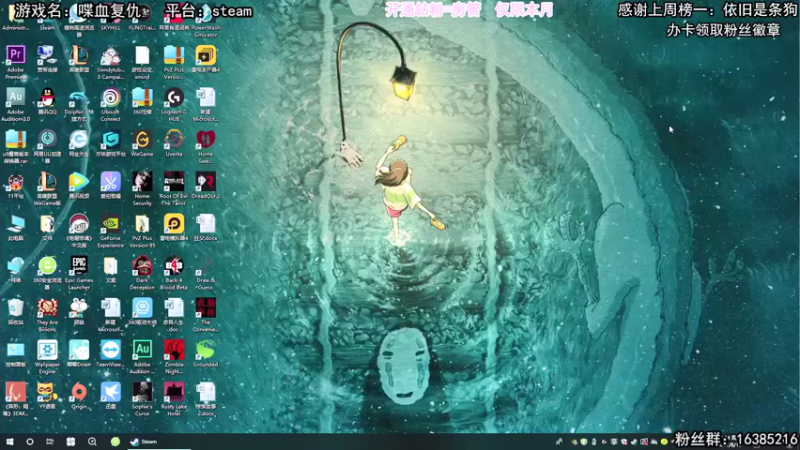Open Cortana search circle on taskbar
Viewport: 800px width, 450px height.
[30, 442]
